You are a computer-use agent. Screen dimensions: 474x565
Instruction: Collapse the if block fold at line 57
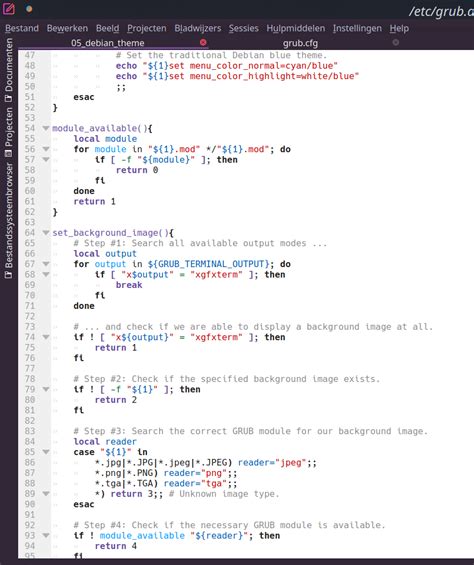46,159
